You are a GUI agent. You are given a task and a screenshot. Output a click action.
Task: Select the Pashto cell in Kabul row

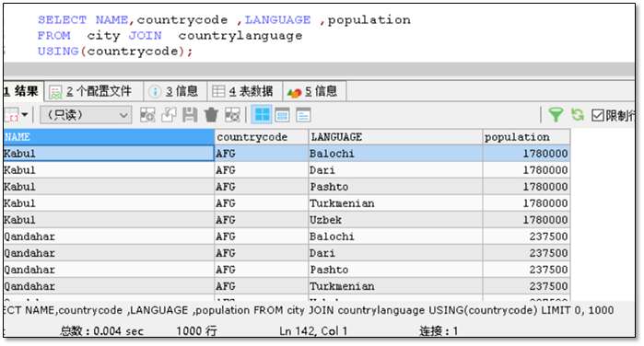[395, 187]
